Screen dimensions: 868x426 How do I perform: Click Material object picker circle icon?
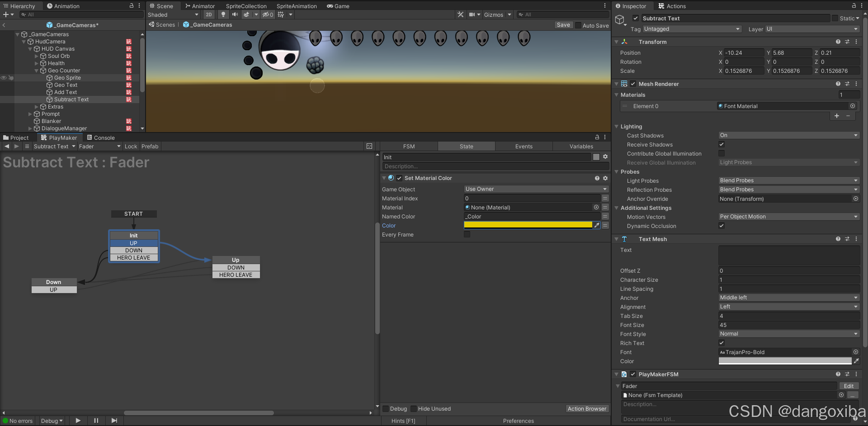[x=596, y=207]
